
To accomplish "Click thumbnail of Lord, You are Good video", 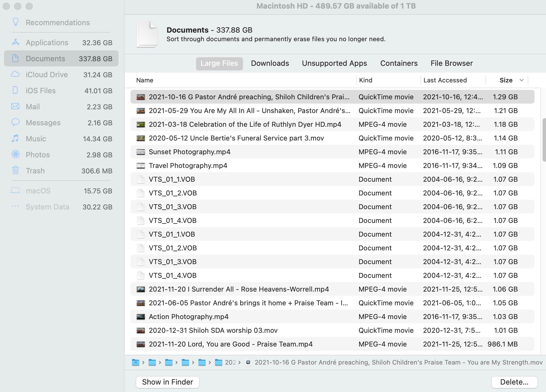I will click(141, 344).
